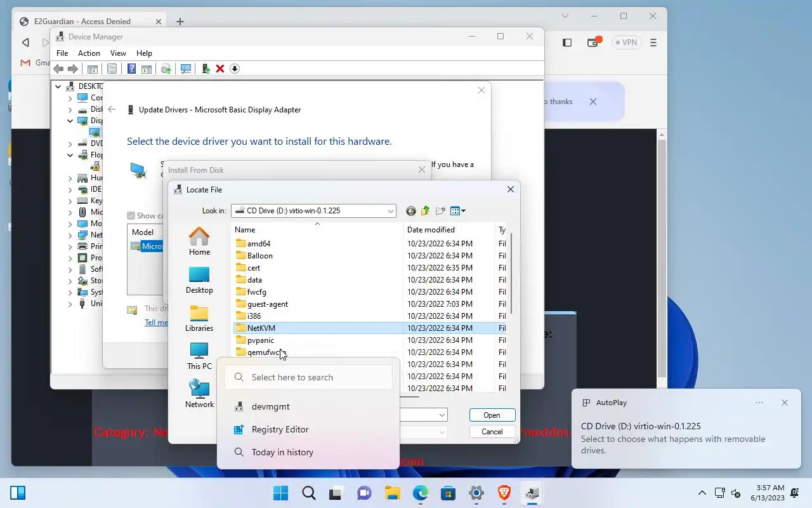Open View menu in Device Manager
Viewport: 812px width, 508px height.
point(118,53)
